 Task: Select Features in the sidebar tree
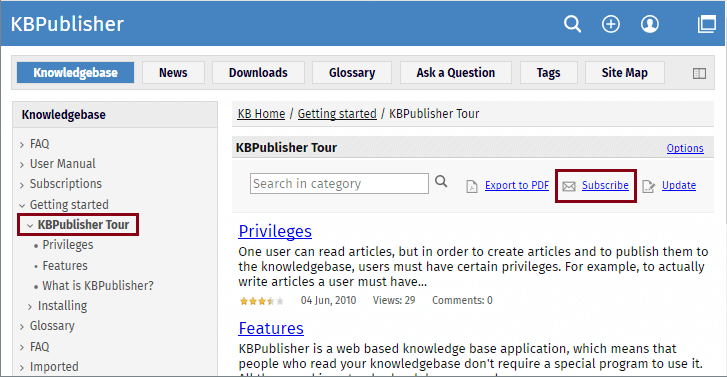65,266
